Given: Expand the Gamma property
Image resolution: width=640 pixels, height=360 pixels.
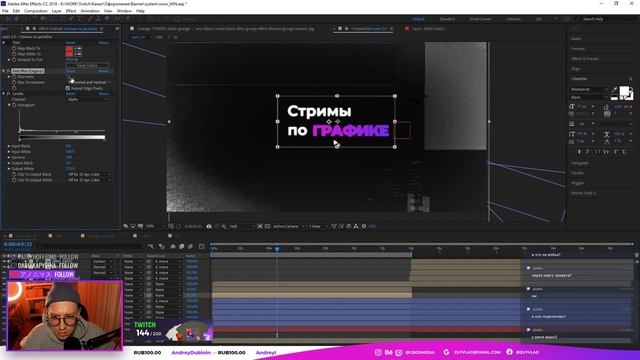Looking at the screenshot, I should [x=9, y=157].
